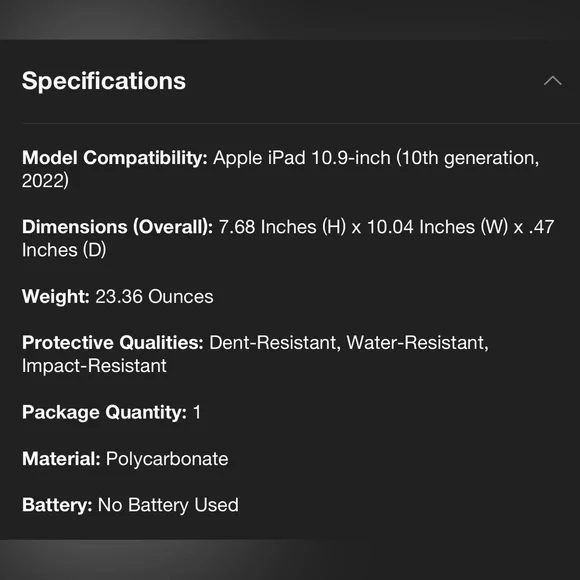Viewport: 580px width, 580px height.
Task: Click the Impact-Resistant quality text
Action: coord(94,366)
